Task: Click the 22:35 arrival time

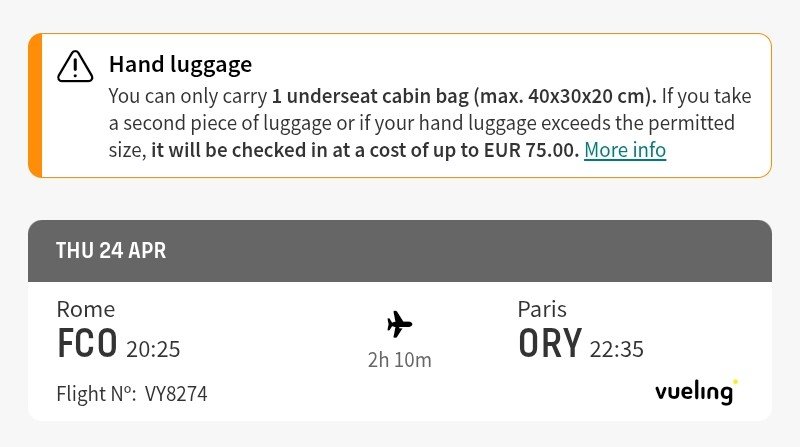Action: click(617, 349)
